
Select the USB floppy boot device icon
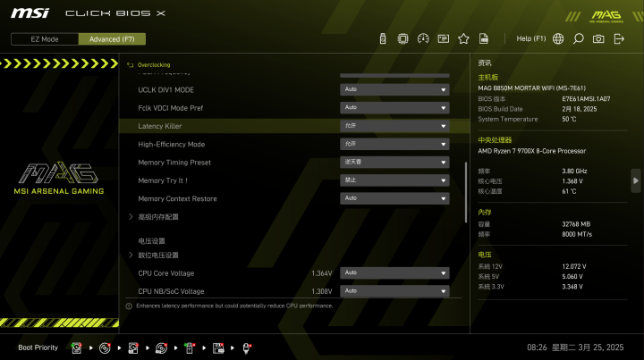[218, 348]
